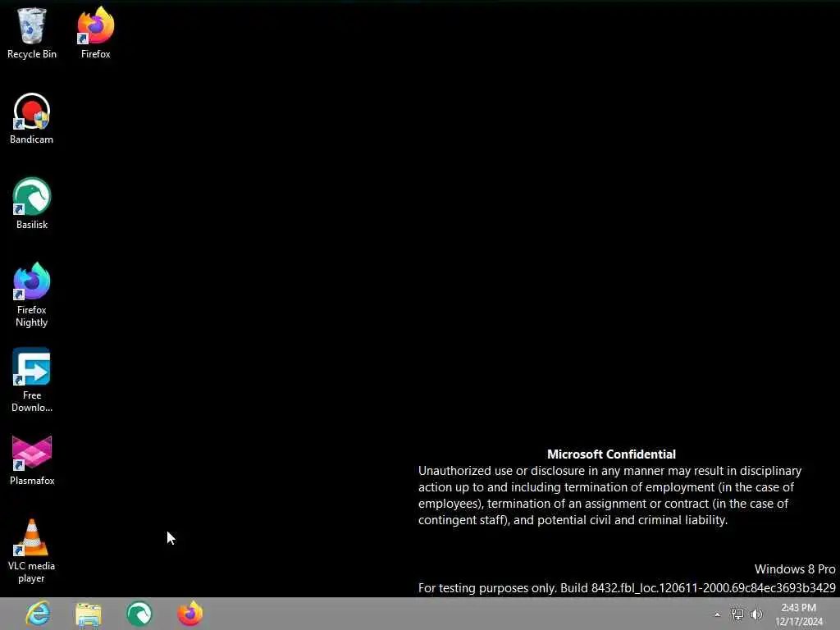Open File Explorer from the taskbar

click(x=89, y=614)
